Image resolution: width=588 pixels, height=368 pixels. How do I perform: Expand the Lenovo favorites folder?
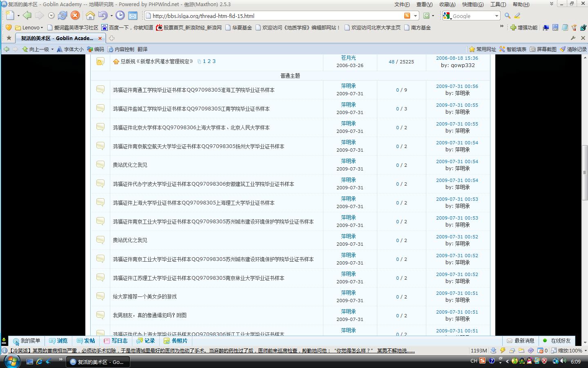pyautogui.click(x=29, y=27)
